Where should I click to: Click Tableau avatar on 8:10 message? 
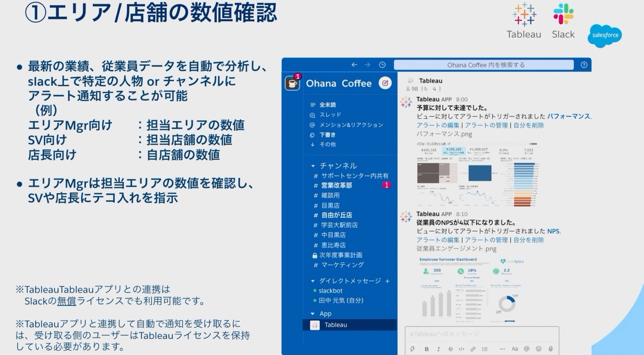[x=406, y=217]
